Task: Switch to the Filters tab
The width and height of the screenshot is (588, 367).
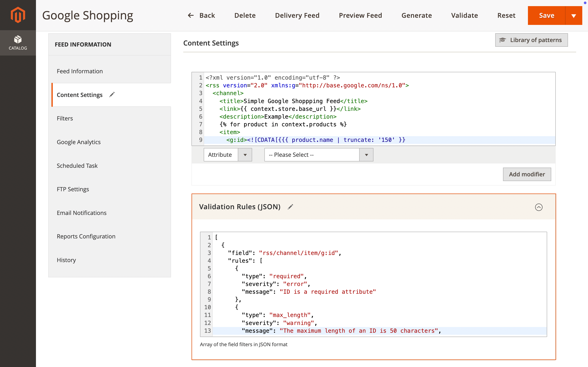Action: (65, 118)
